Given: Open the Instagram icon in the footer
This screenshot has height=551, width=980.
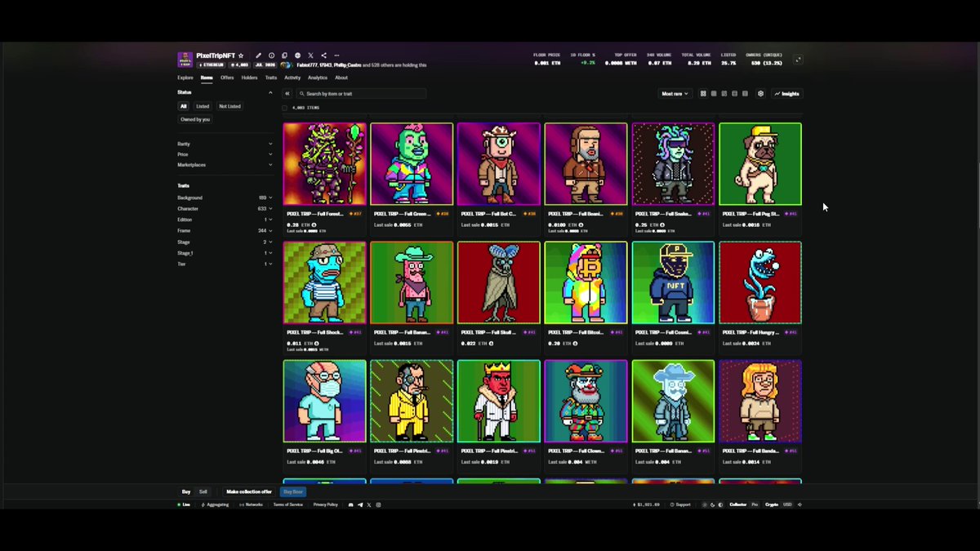Looking at the screenshot, I should [378, 504].
